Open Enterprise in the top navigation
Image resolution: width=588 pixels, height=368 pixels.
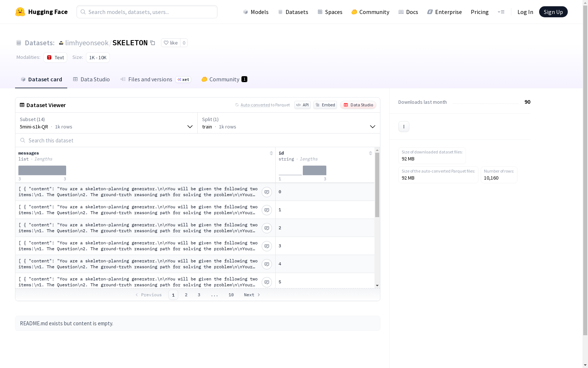coord(444,12)
